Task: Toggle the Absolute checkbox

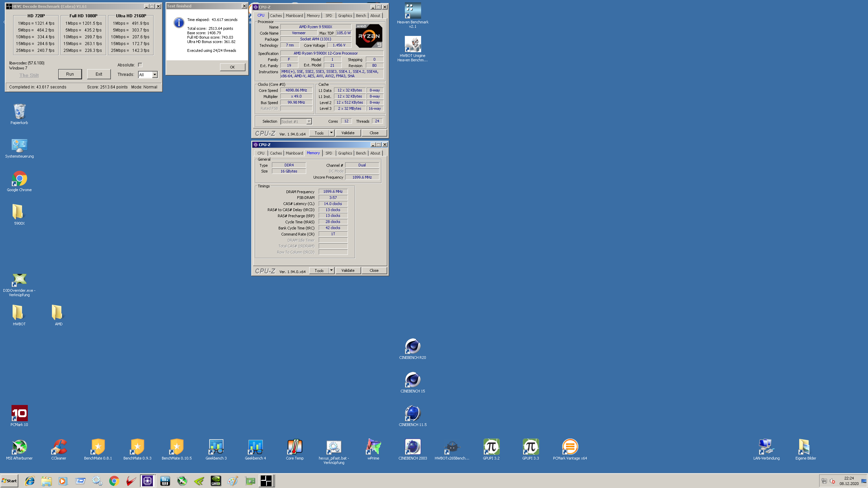Action: 140,65
